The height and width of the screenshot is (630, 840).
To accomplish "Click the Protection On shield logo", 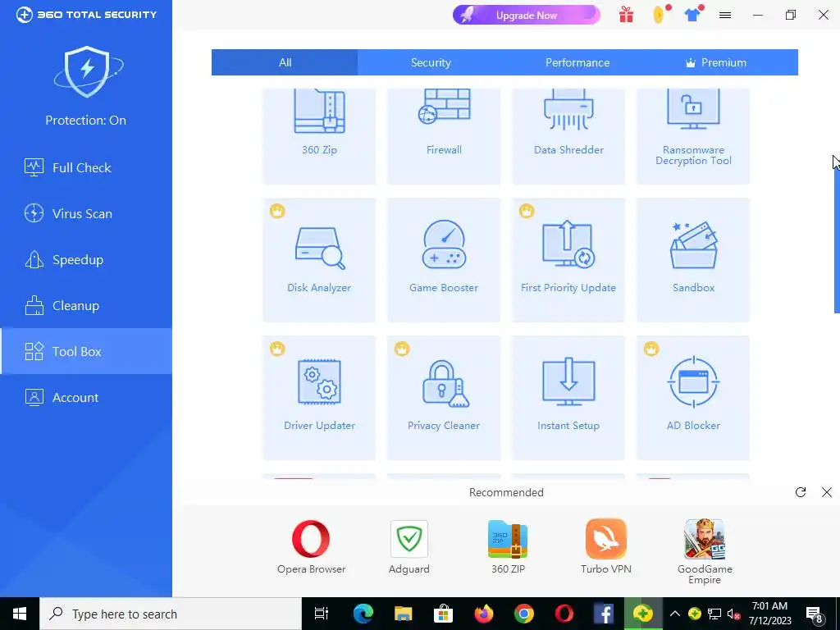I will 87,71.
